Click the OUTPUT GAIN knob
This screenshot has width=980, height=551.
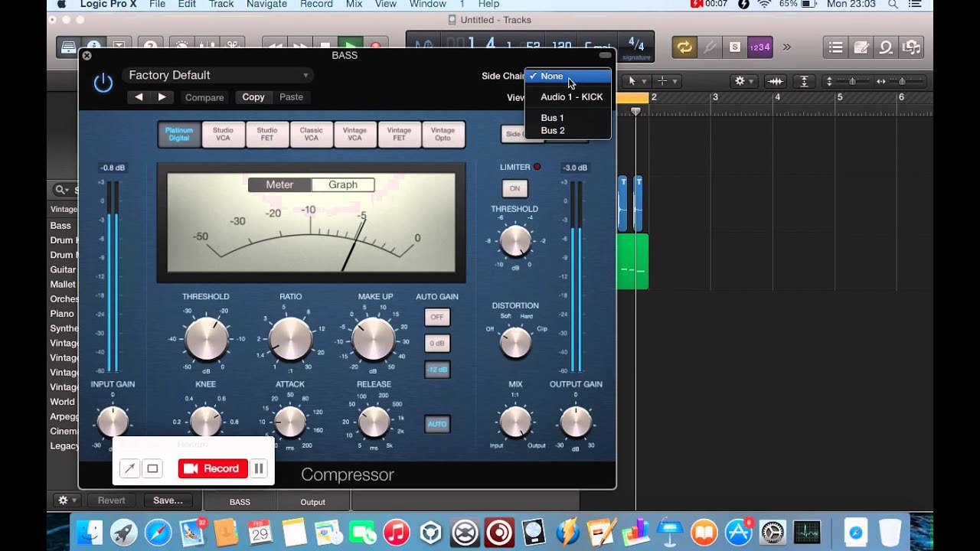(576, 422)
